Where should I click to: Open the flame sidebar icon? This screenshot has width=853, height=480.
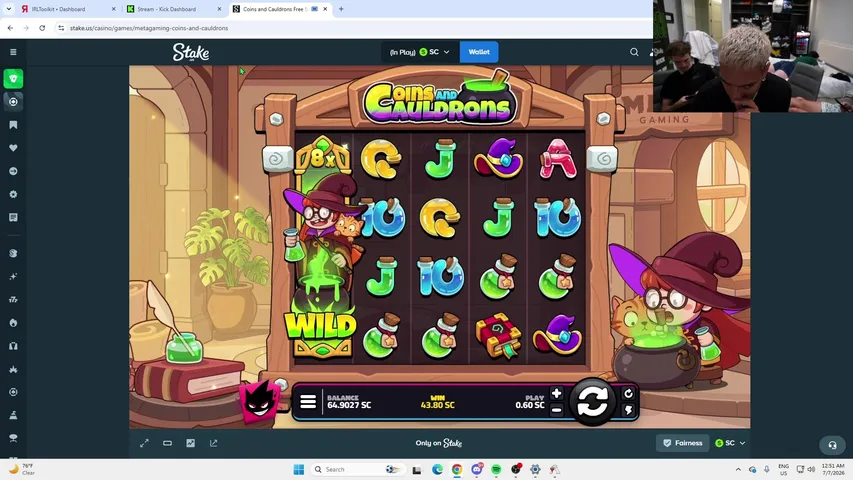click(14, 323)
